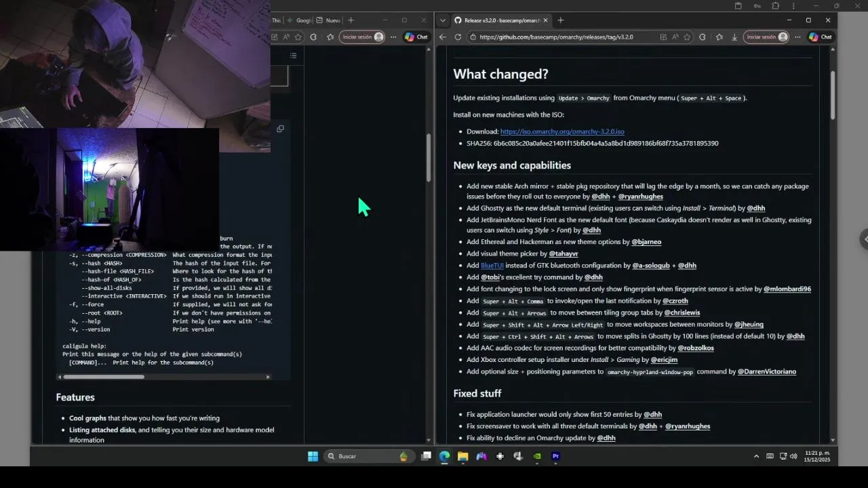
Task: Click the left window vertical scrollbar
Action: [x=429, y=157]
